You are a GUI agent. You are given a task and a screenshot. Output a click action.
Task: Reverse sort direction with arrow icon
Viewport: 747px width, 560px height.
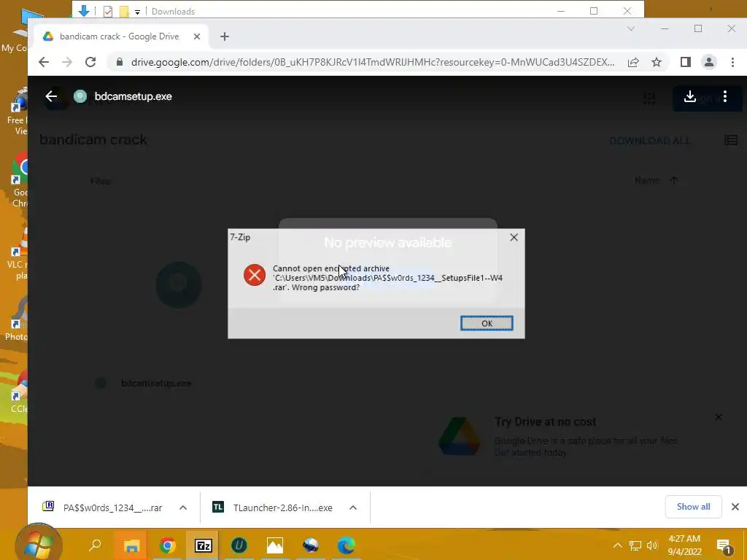pyautogui.click(x=673, y=181)
